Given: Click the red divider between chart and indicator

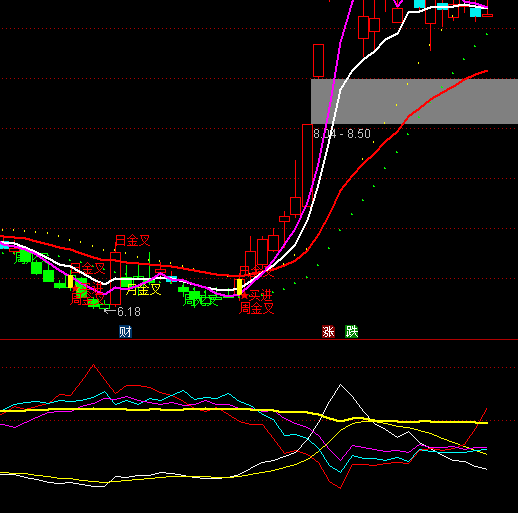Looking at the screenshot, I should pos(259,340).
